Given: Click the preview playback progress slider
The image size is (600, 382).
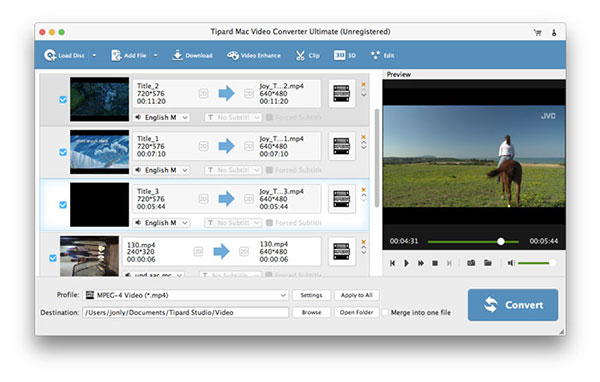Looking at the screenshot, I should pyautogui.click(x=473, y=242).
